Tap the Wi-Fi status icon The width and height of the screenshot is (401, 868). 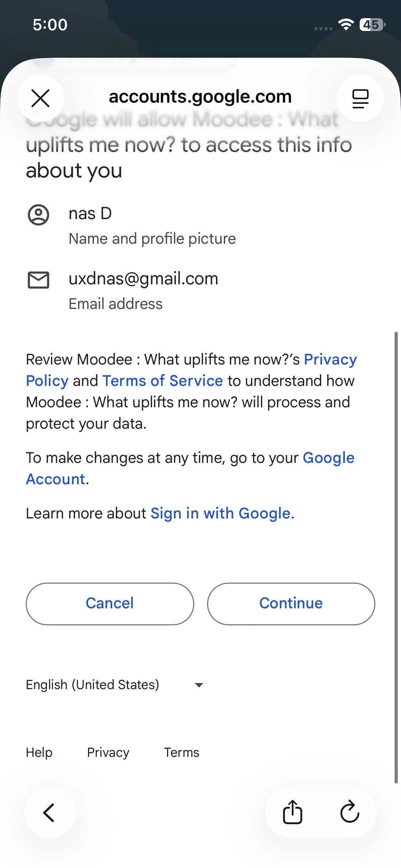click(x=346, y=25)
